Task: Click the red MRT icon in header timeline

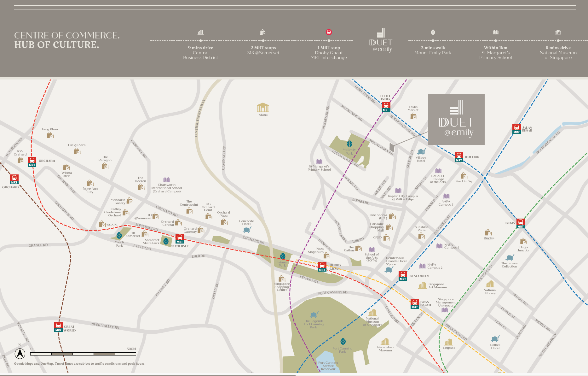Action: point(329,32)
